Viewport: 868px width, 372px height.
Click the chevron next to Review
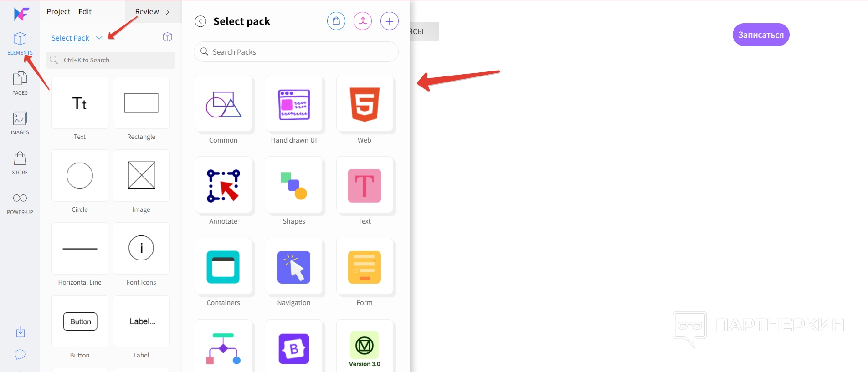(x=168, y=12)
